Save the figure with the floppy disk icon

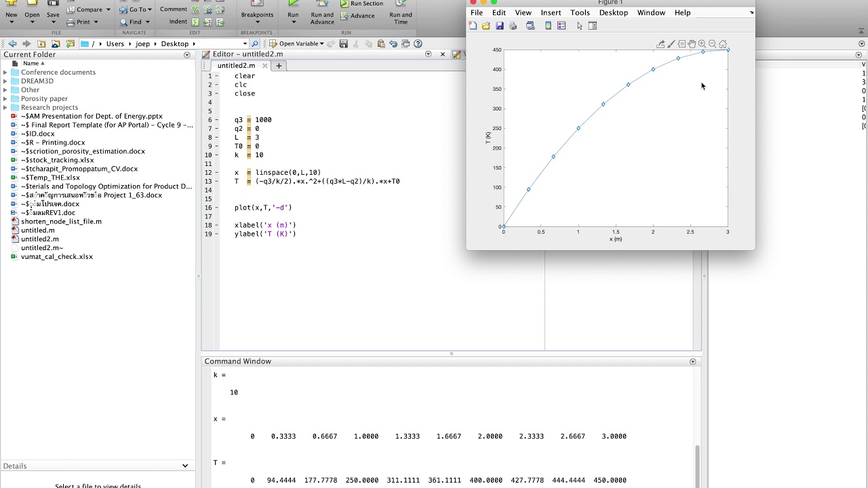pyautogui.click(x=500, y=26)
